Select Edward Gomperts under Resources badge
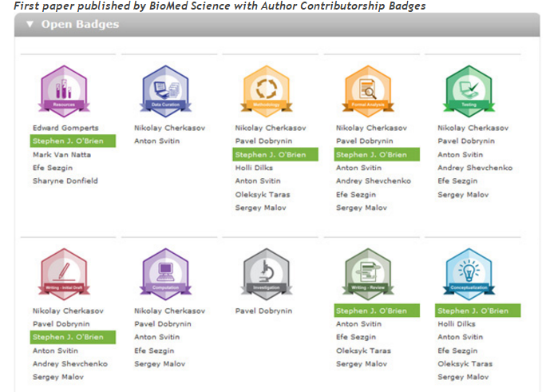The width and height of the screenshot is (550, 392). point(65,128)
